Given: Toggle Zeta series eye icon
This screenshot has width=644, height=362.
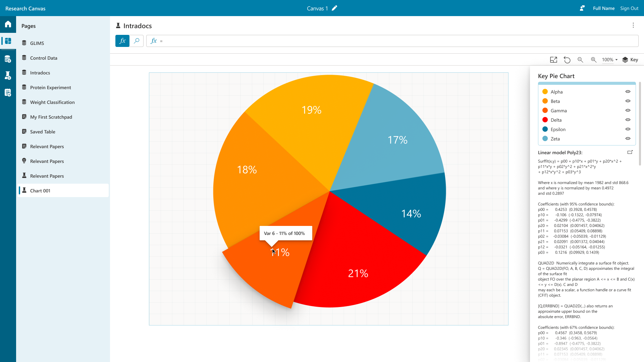Looking at the screenshot, I should pos(628,138).
